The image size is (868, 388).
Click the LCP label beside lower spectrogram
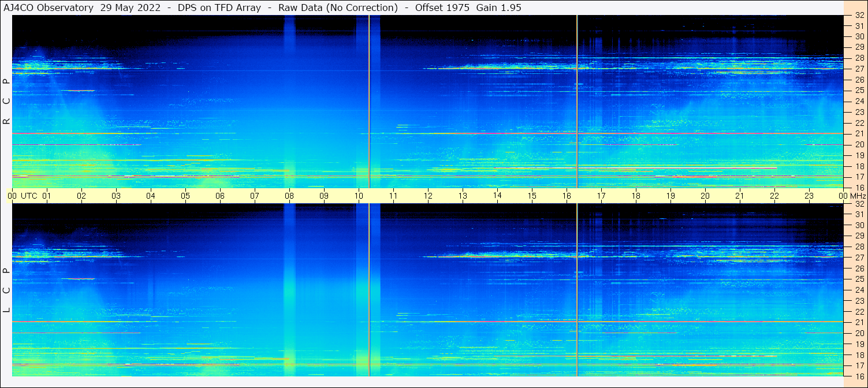click(x=6, y=290)
